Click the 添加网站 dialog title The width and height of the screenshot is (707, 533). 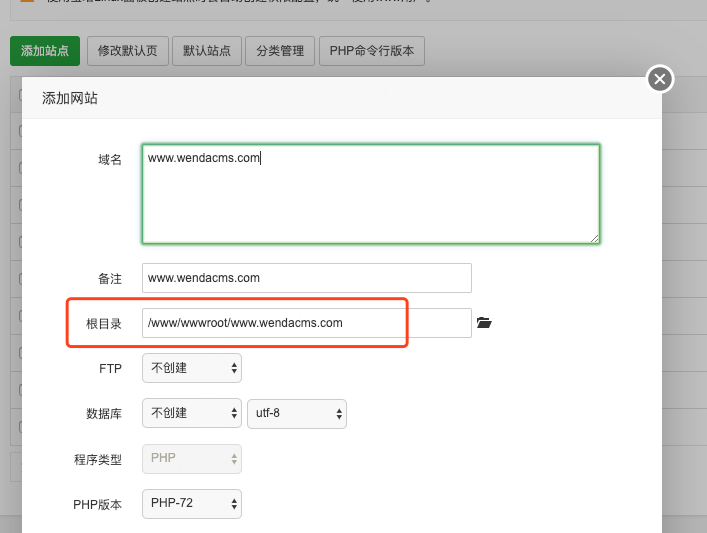(x=70, y=98)
